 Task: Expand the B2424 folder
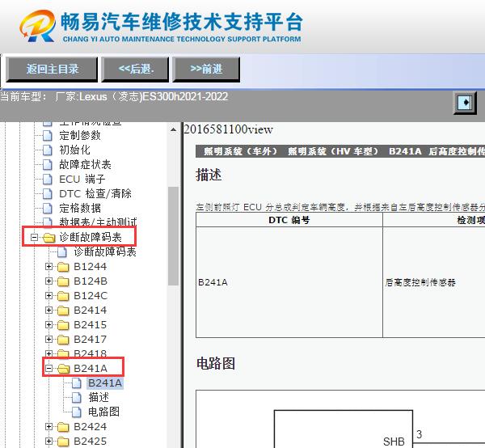(x=48, y=427)
